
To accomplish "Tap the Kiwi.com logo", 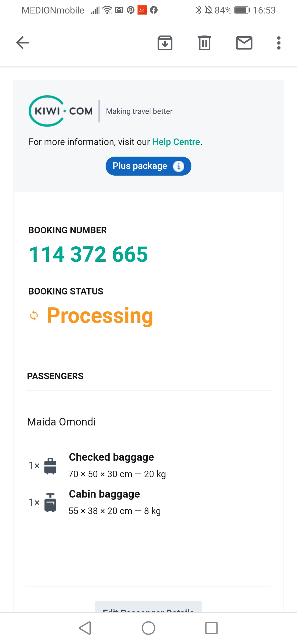I will (61, 111).
